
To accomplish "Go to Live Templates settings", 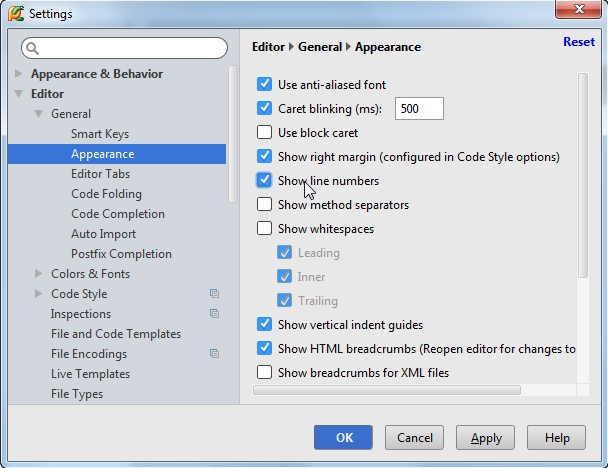I will pos(90,374).
